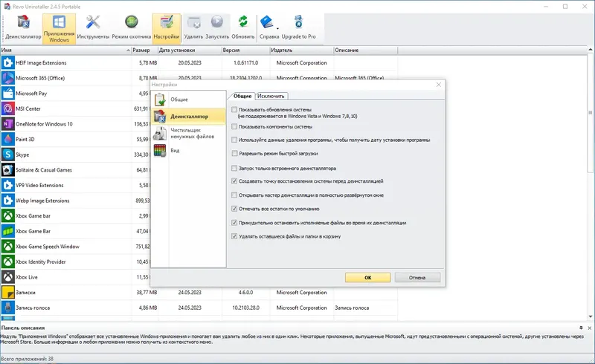Open the Деинсталлятор toolbar tool
595x364 pixels.
coord(23,27)
